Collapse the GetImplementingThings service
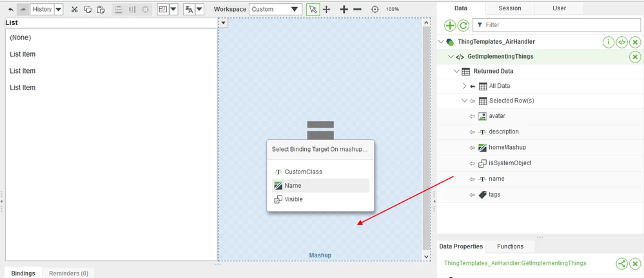Screen dimensions: 644x278 point(451,56)
